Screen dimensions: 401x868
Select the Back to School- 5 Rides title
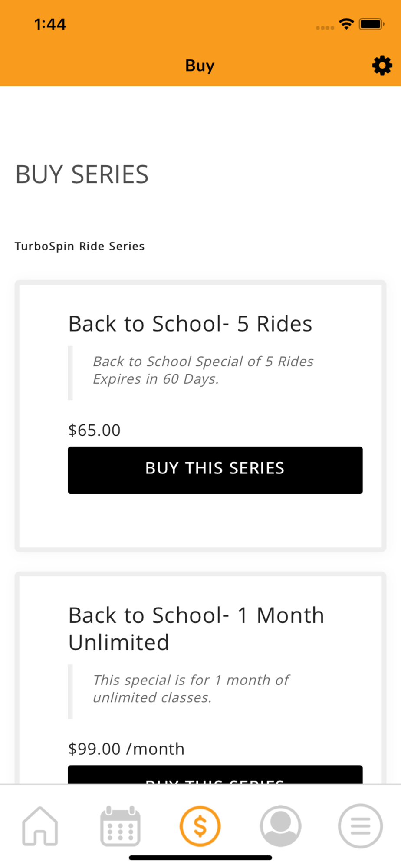pyautogui.click(x=190, y=324)
